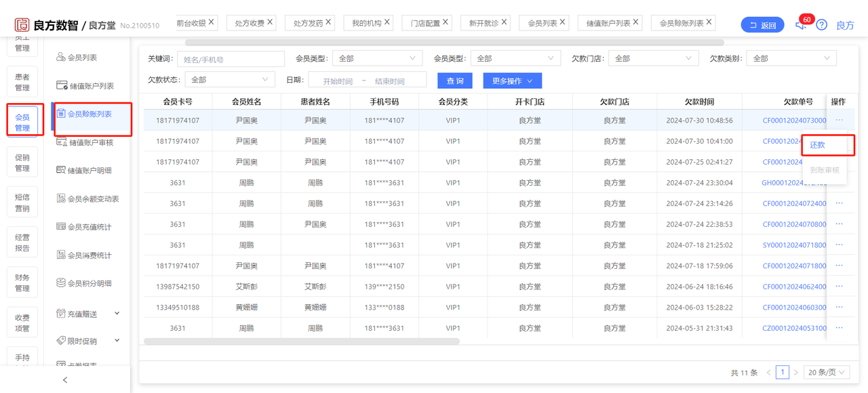
Task: Switch to the 患者管理 module
Action: (22, 82)
